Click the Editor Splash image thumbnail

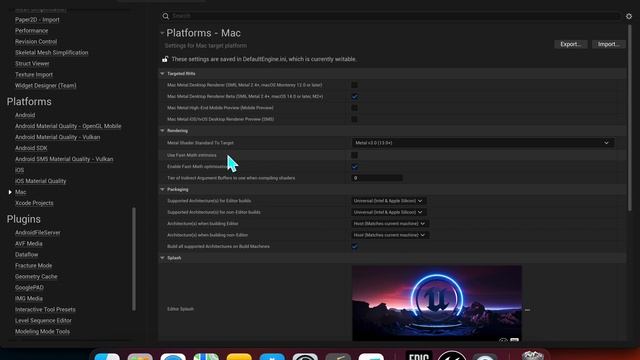pyautogui.click(x=436, y=303)
